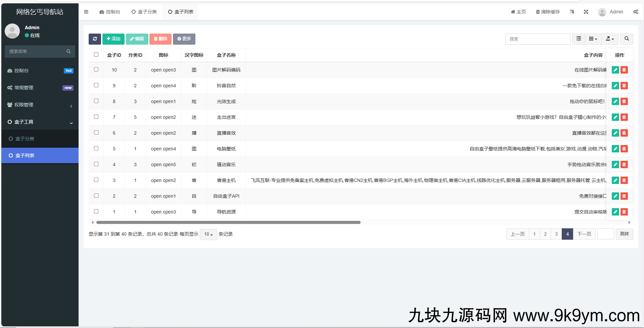Toggle the table card view icon
The image size is (644, 328).
pos(579,39)
